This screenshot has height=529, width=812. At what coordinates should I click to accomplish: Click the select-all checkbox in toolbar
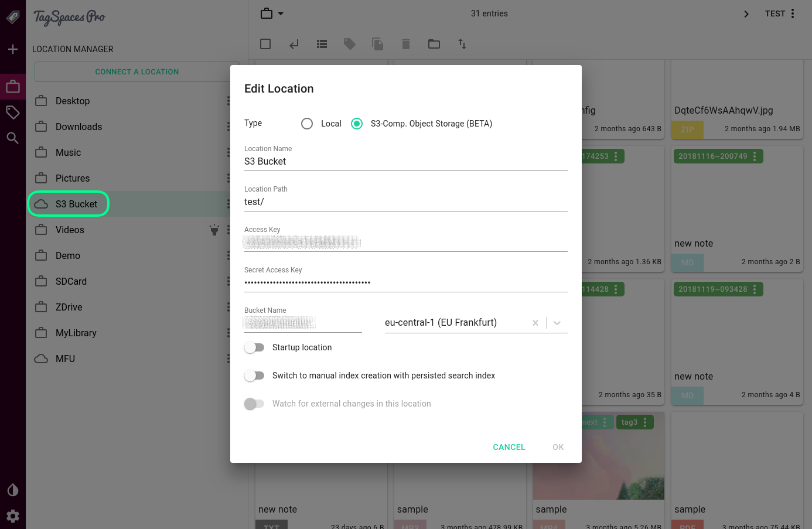click(x=265, y=44)
